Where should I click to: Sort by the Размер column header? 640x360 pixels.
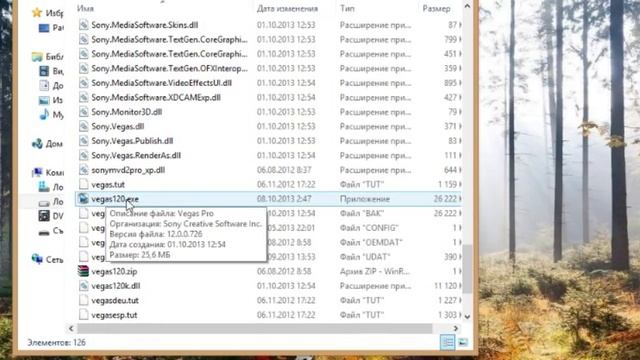tap(436, 9)
